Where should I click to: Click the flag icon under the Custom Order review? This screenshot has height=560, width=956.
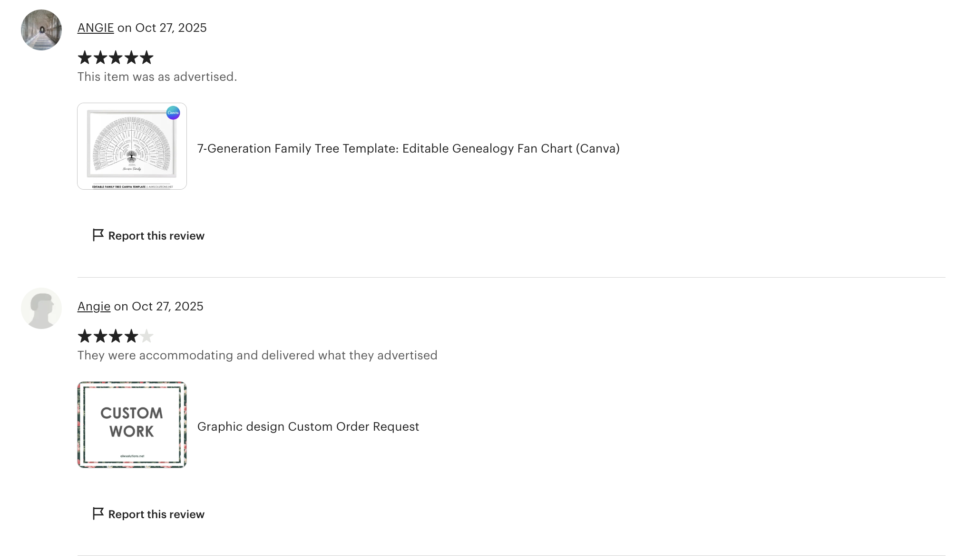click(x=98, y=513)
